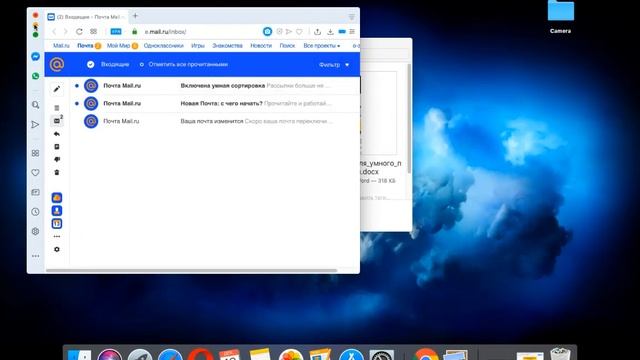Click the Mail.ru link in navigation
The image size is (640, 360).
click(x=61, y=46)
